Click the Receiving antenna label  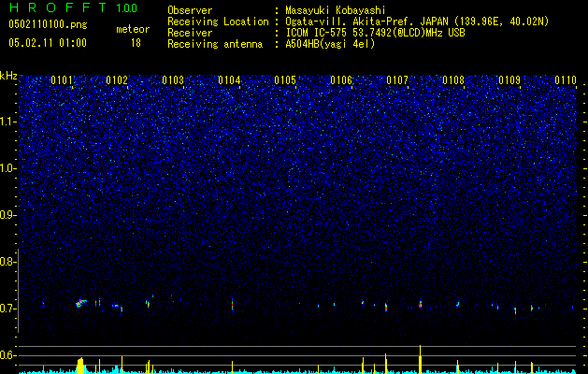[215, 44]
